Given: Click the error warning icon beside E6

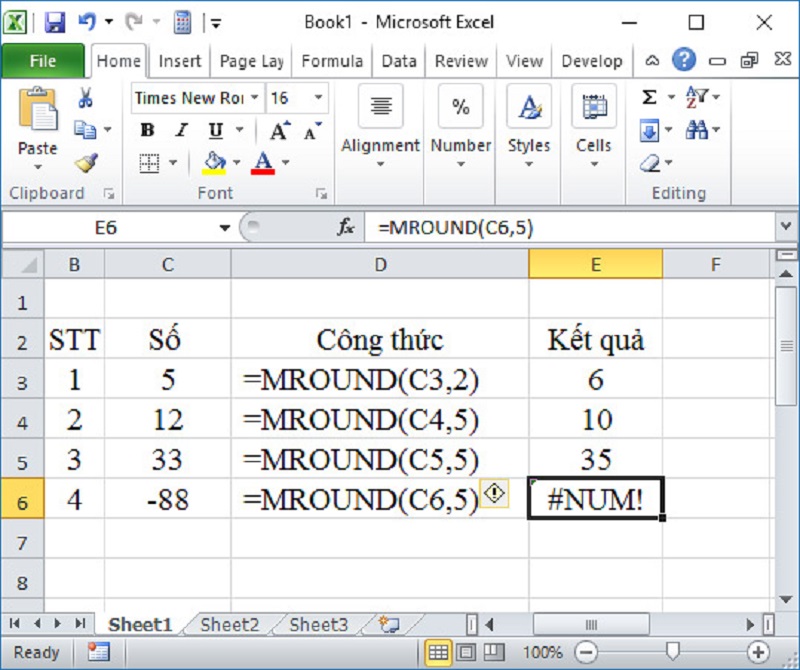Looking at the screenshot, I should pos(494,493).
